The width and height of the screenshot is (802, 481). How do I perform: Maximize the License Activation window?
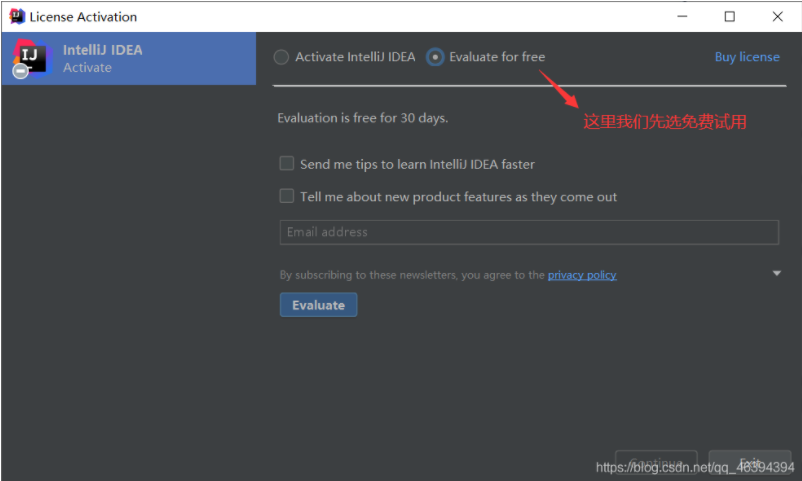pos(730,16)
